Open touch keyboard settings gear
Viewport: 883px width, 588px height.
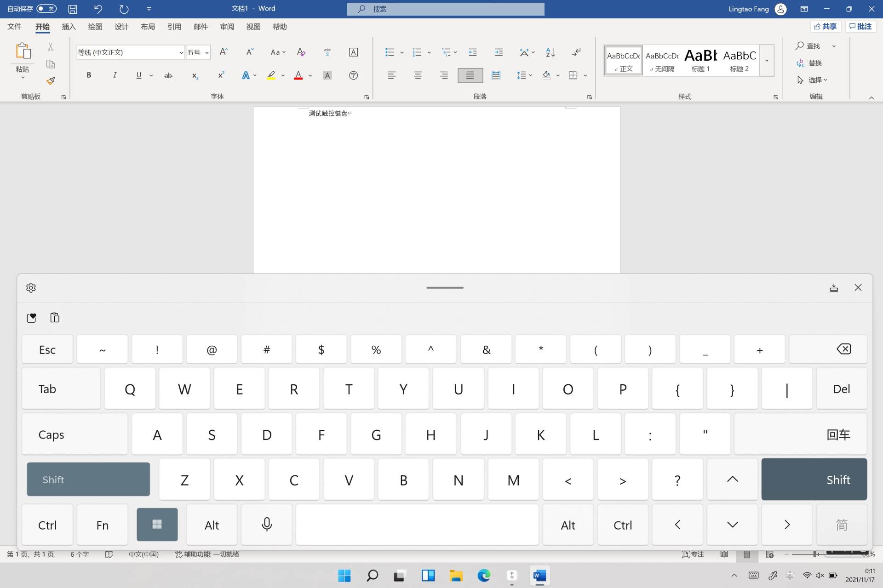tap(31, 288)
